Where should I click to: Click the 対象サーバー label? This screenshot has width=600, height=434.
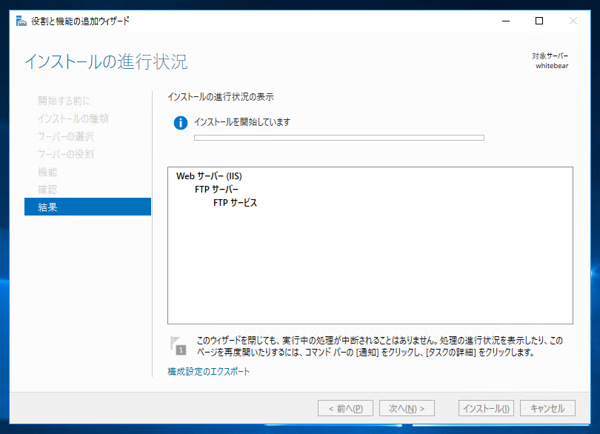tap(550, 56)
